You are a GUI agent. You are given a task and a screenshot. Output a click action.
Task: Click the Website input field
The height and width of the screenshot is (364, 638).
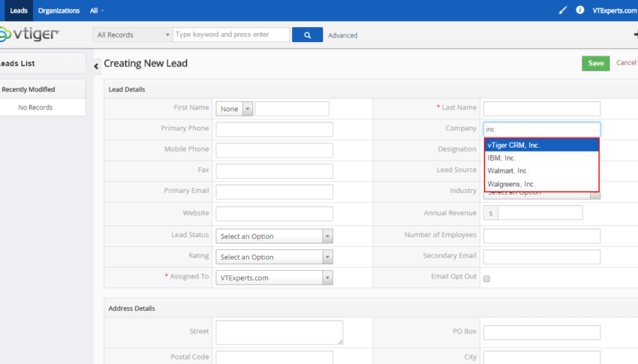[x=274, y=214]
